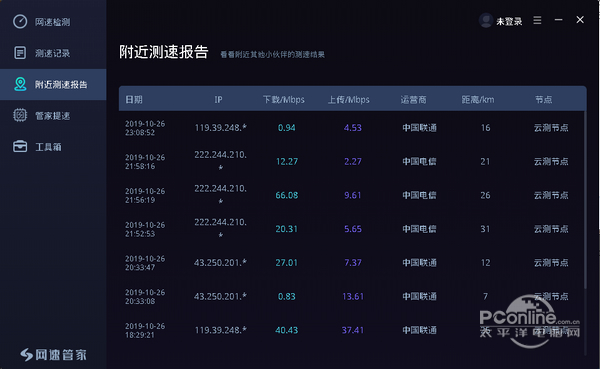Minimize the window
This screenshot has height=369, width=600.
pyautogui.click(x=559, y=20)
